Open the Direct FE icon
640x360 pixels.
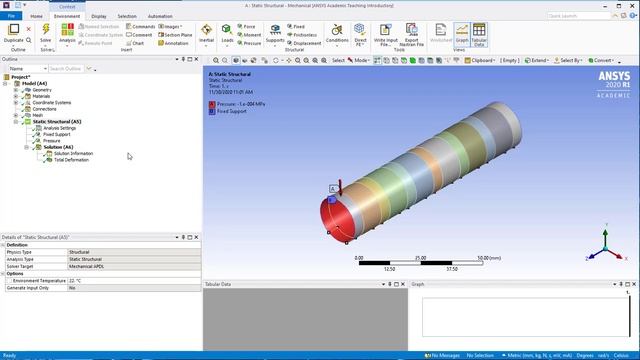(360, 30)
